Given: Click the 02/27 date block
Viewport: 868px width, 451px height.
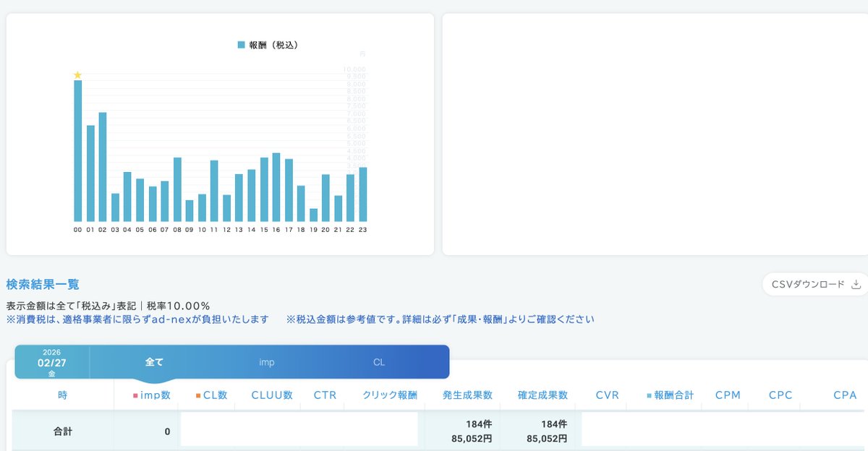Looking at the screenshot, I should click(52, 362).
